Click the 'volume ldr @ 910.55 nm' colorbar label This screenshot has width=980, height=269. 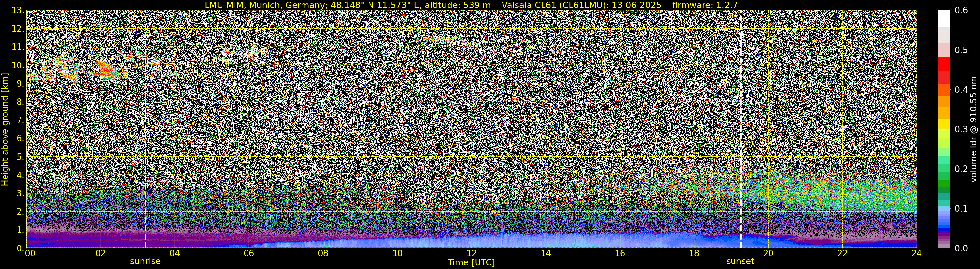point(974,130)
